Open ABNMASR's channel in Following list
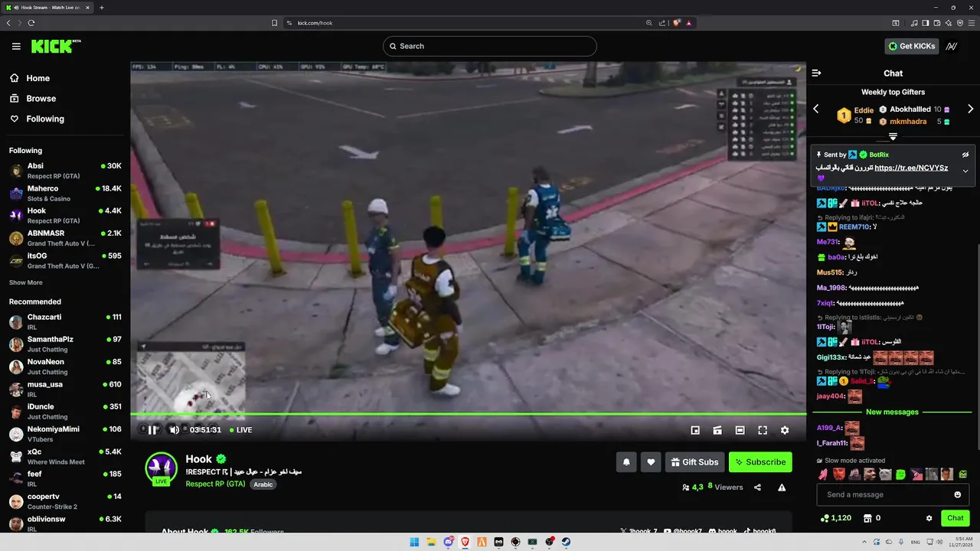This screenshot has height=551, width=980. pyautogui.click(x=65, y=237)
